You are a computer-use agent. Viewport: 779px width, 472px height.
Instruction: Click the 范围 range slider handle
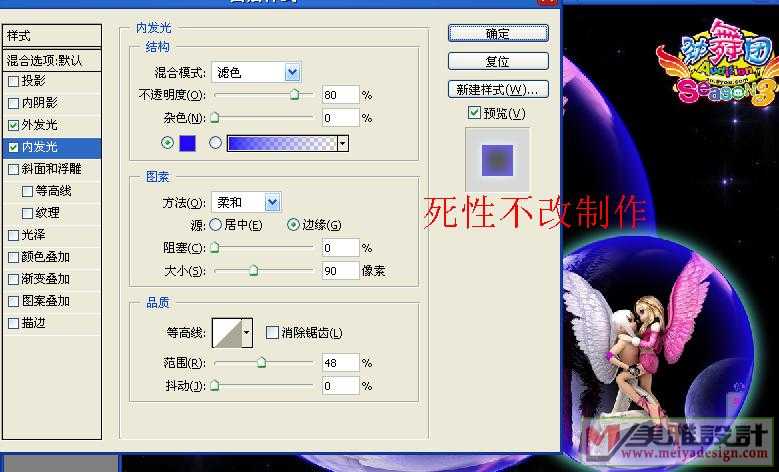(x=261, y=362)
